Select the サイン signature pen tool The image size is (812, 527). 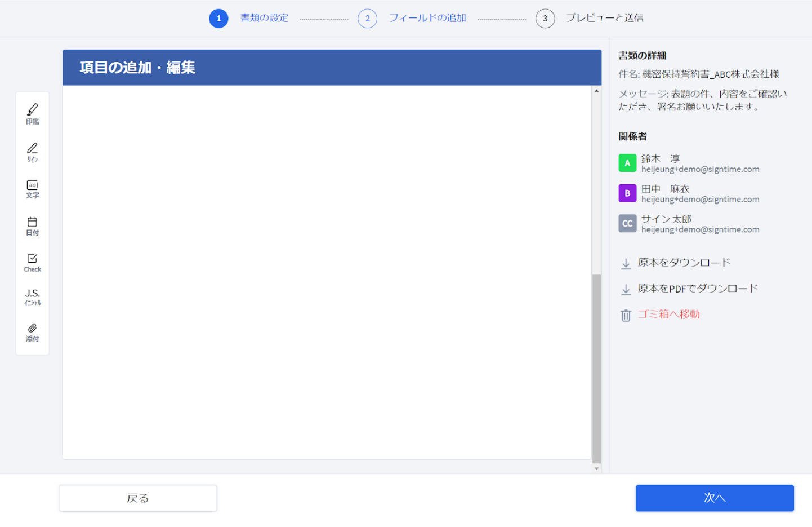pyautogui.click(x=33, y=152)
